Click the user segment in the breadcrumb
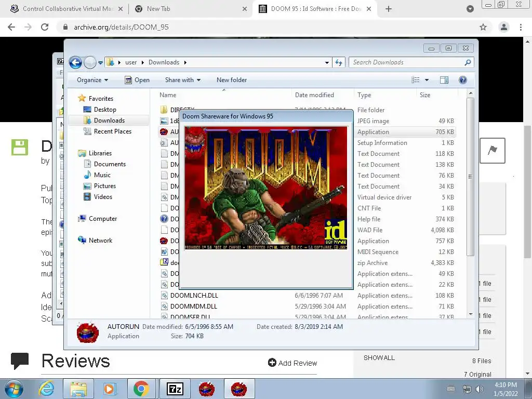The image size is (532, 399). 130,62
